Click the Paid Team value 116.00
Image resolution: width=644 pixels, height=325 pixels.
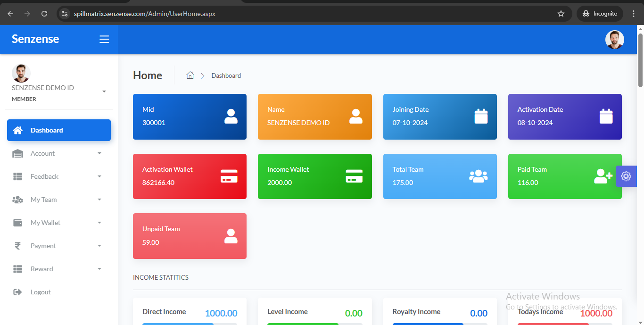[x=528, y=183]
